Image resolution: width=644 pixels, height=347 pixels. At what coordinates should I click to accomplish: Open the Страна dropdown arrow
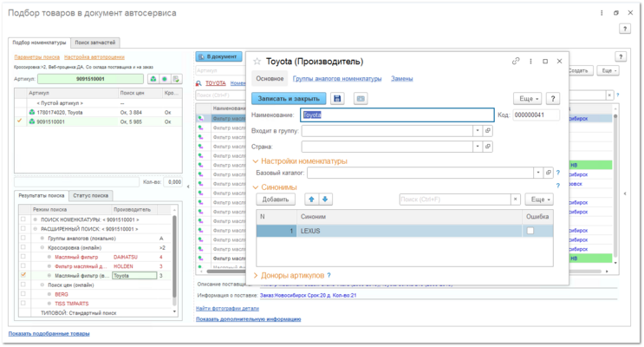(x=478, y=147)
